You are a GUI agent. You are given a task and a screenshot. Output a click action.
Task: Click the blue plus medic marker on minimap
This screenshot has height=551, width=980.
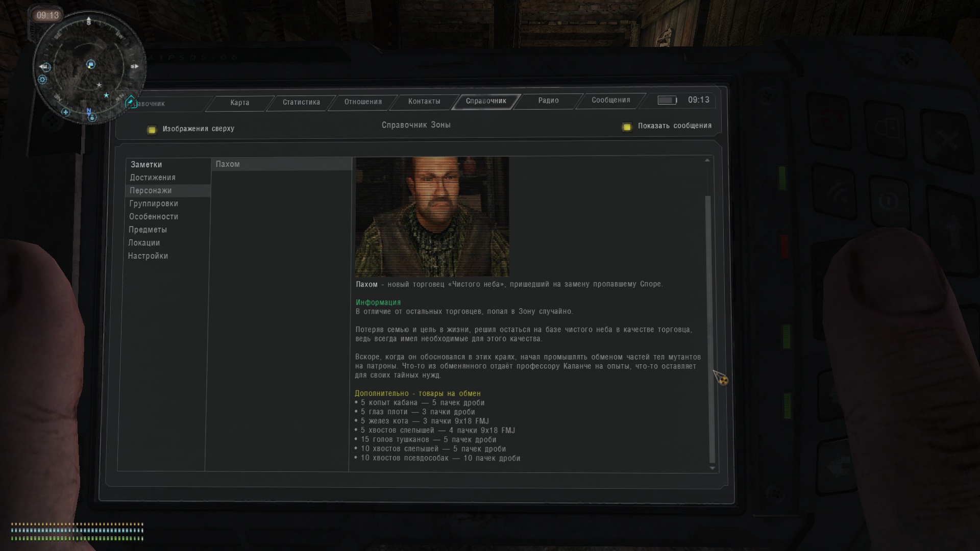coord(65,112)
